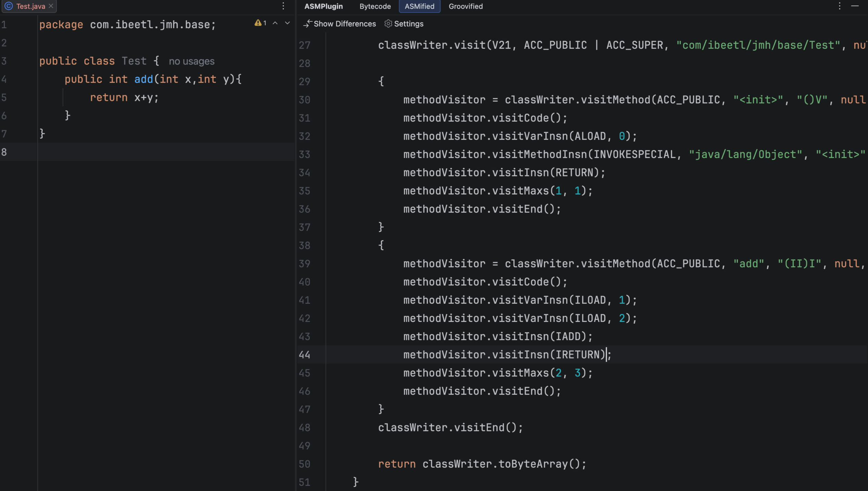
Task: Click the 'add' method name in Test.java
Action: tap(144, 79)
